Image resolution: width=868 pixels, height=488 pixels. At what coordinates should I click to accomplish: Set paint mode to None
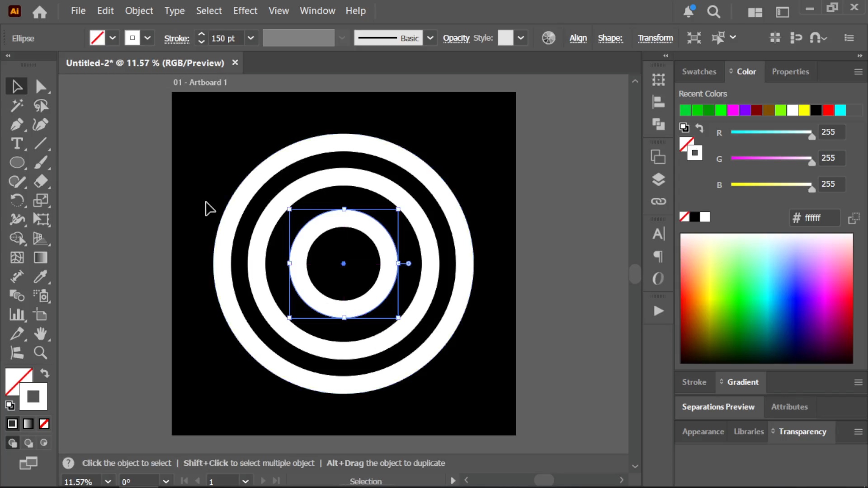44,424
